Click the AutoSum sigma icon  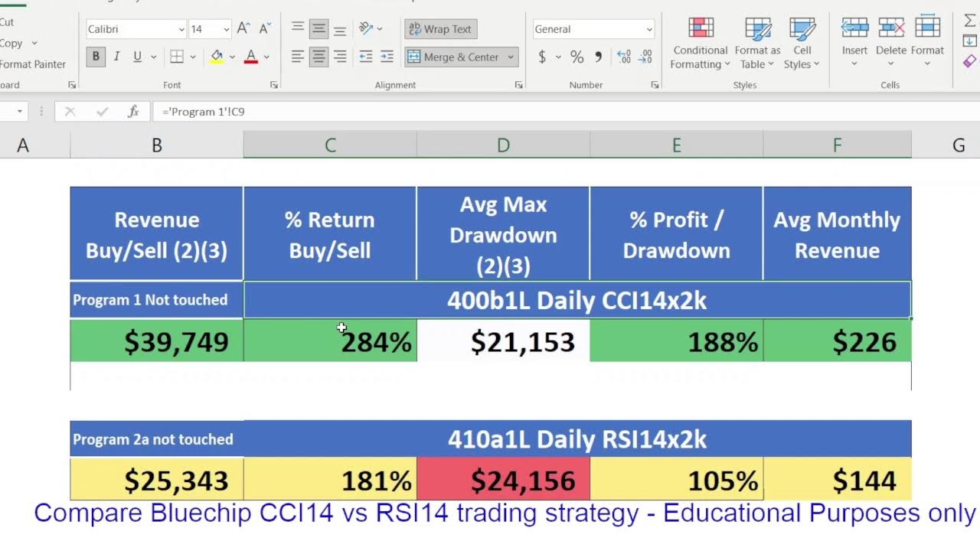(970, 21)
